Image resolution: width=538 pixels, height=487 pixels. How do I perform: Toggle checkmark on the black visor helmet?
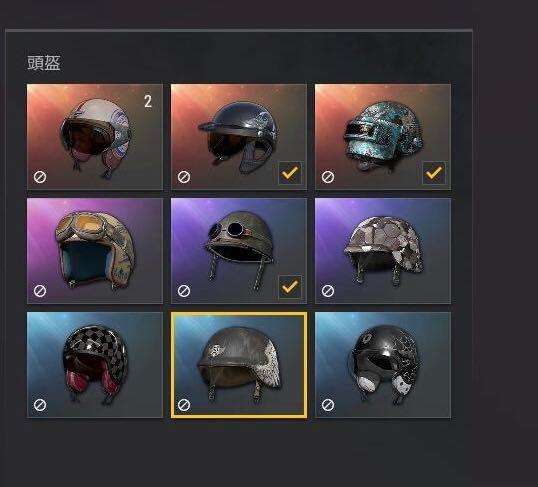pyautogui.click(x=290, y=173)
